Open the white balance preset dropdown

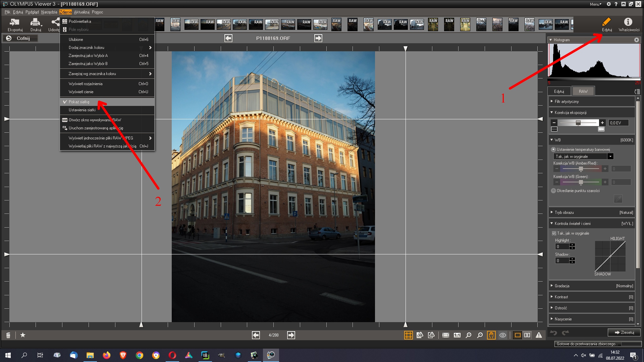[610, 157]
